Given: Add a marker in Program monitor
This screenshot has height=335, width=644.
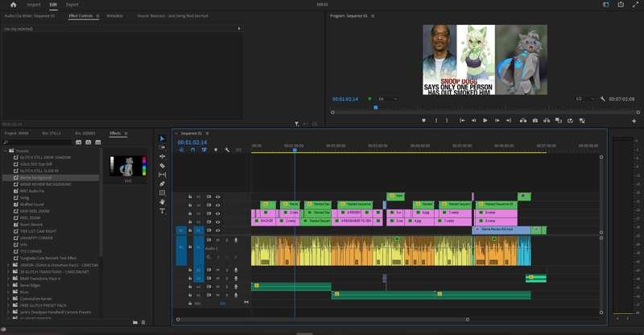Looking at the screenshot, I should [423, 121].
